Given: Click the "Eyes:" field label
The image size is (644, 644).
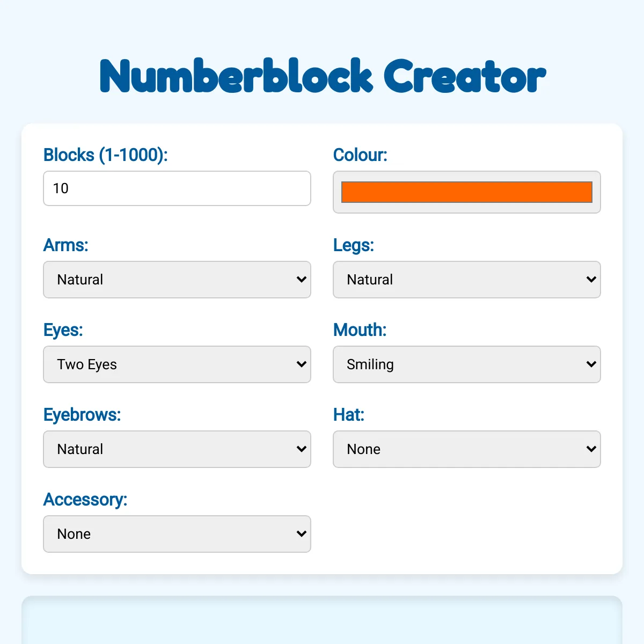Looking at the screenshot, I should pos(63,330).
